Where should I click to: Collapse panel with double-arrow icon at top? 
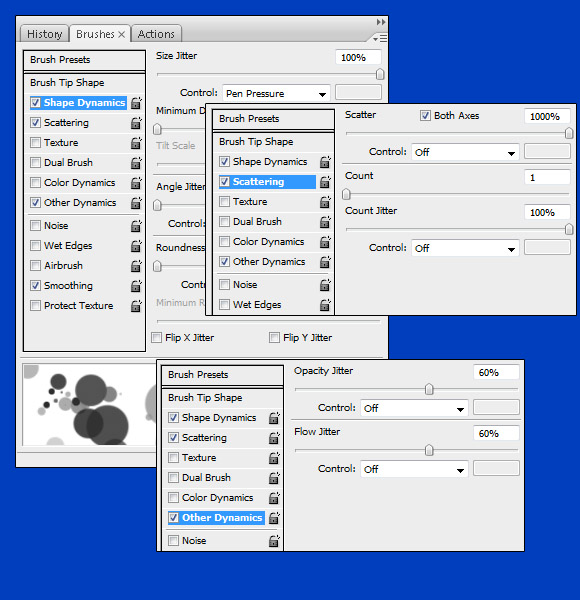click(381, 22)
